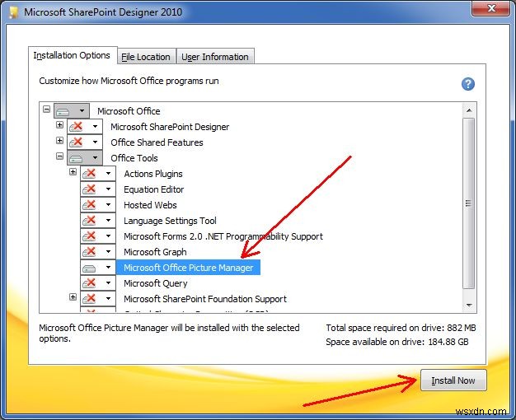Click the Install Now button
Viewport: 516px width, 420px height.
click(x=453, y=380)
